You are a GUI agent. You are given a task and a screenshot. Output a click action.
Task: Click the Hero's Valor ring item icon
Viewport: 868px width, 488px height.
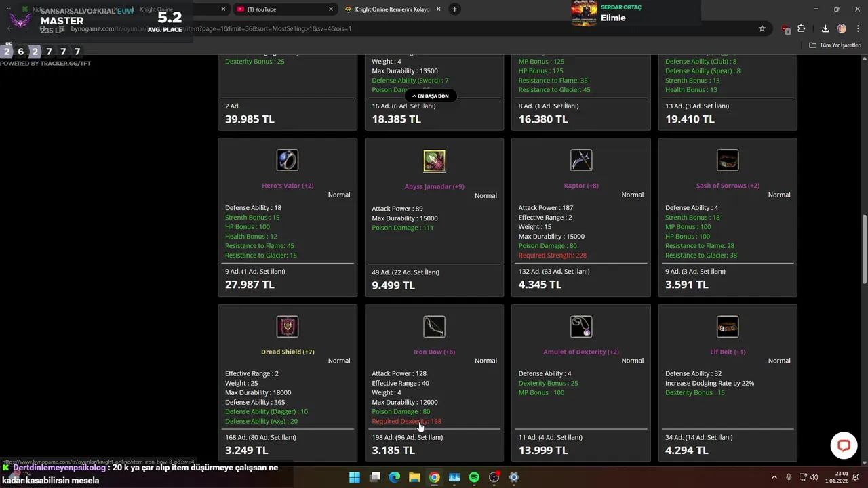288,161
